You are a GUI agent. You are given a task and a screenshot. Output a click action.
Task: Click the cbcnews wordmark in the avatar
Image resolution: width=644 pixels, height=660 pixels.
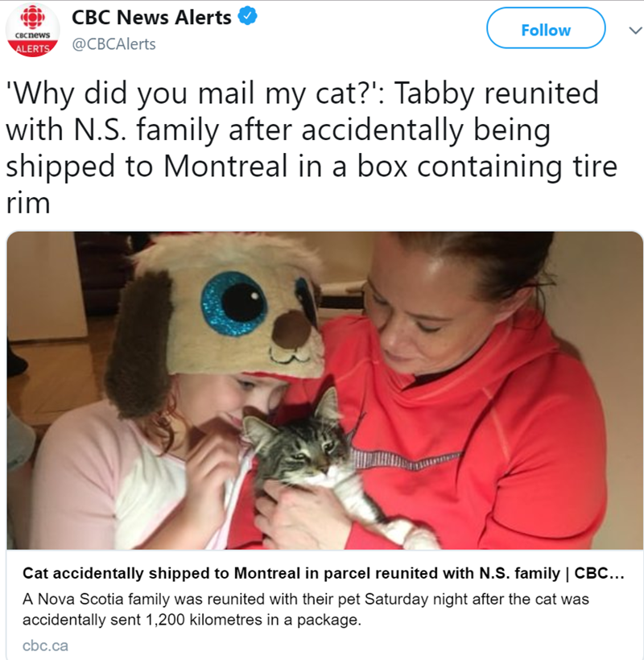coord(33,36)
